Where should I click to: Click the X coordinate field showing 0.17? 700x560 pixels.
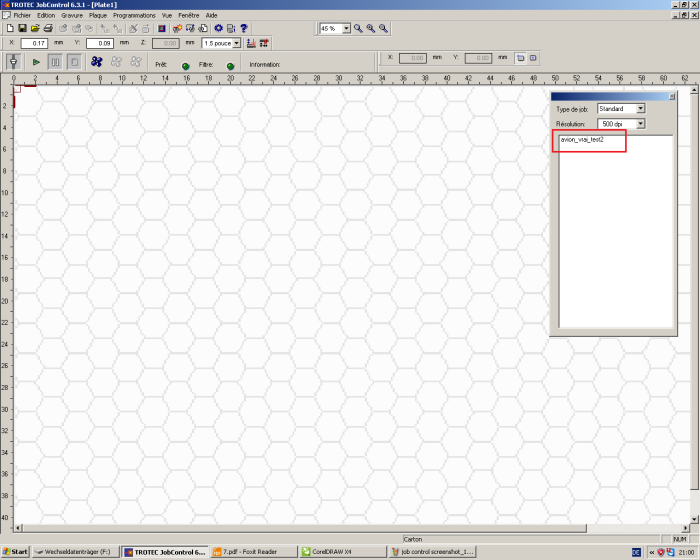(34, 43)
